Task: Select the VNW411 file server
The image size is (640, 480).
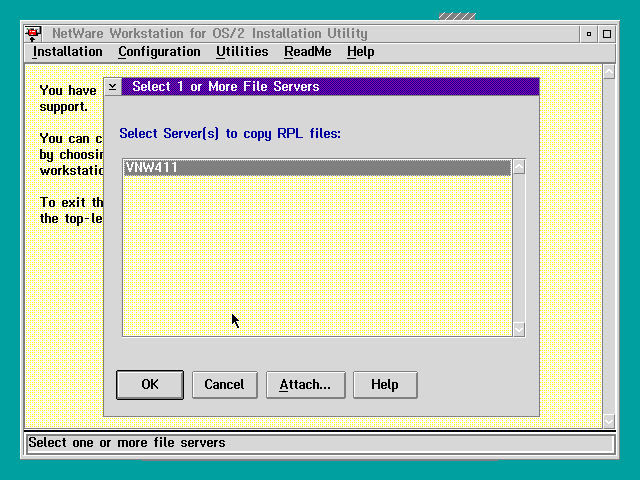Action: click(x=317, y=168)
